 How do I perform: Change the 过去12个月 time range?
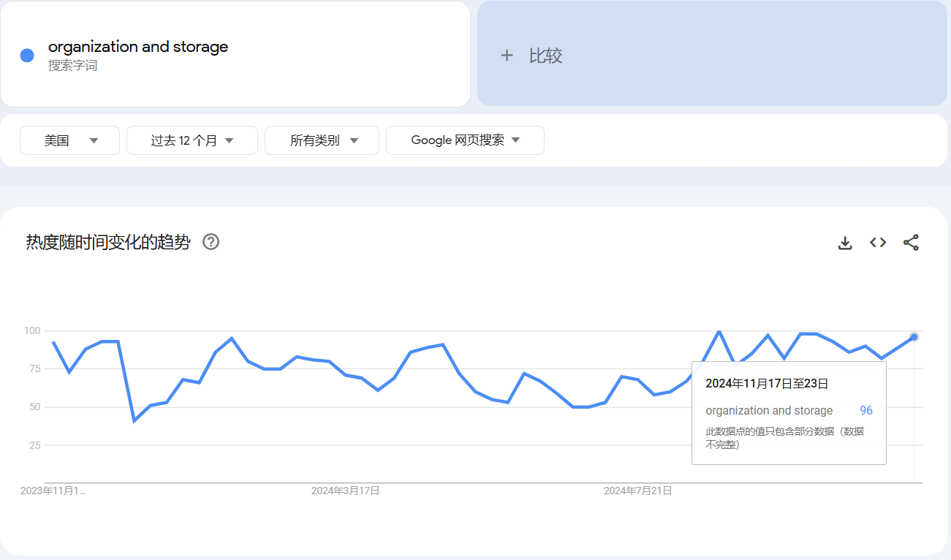[192, 140]
